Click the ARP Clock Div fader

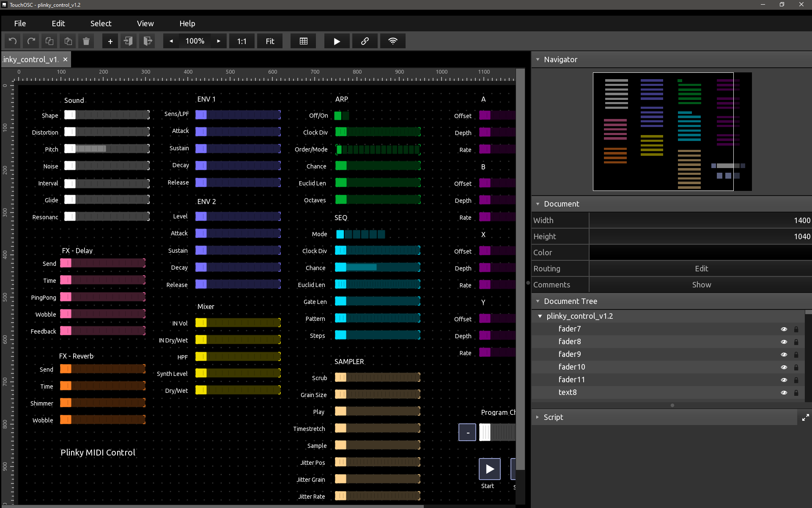coord(378,132)
